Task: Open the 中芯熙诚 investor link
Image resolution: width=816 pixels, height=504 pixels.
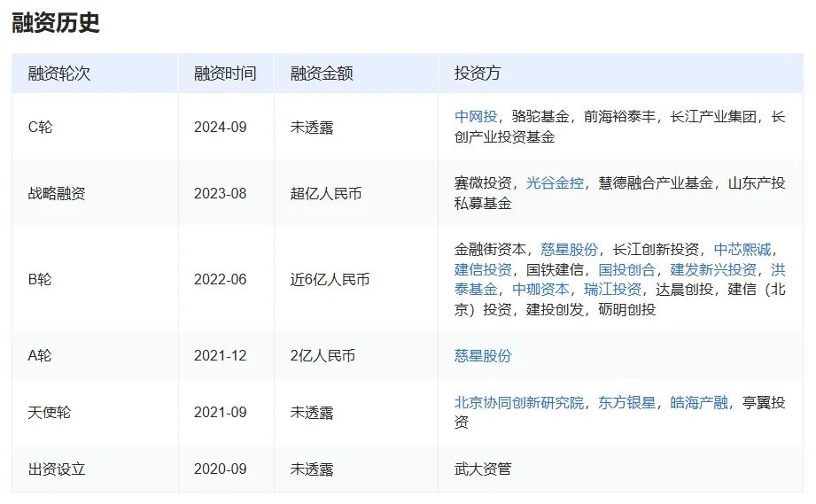Action: [742, 250]
